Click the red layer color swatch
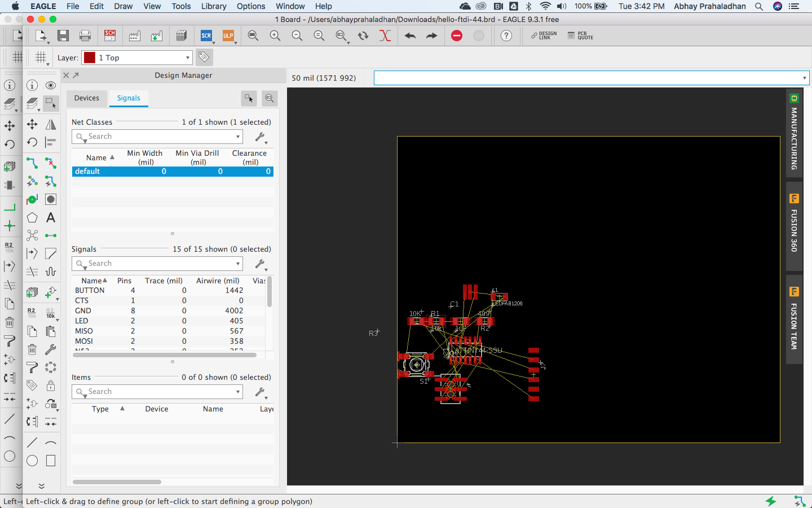The width and height of the screenshot is (812, 508). coord(90,58)
